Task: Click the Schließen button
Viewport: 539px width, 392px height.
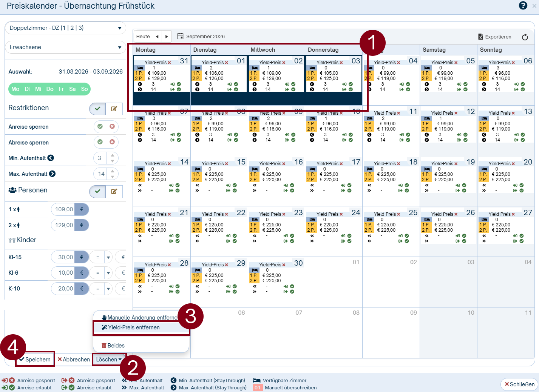Action: click(520, 384)
